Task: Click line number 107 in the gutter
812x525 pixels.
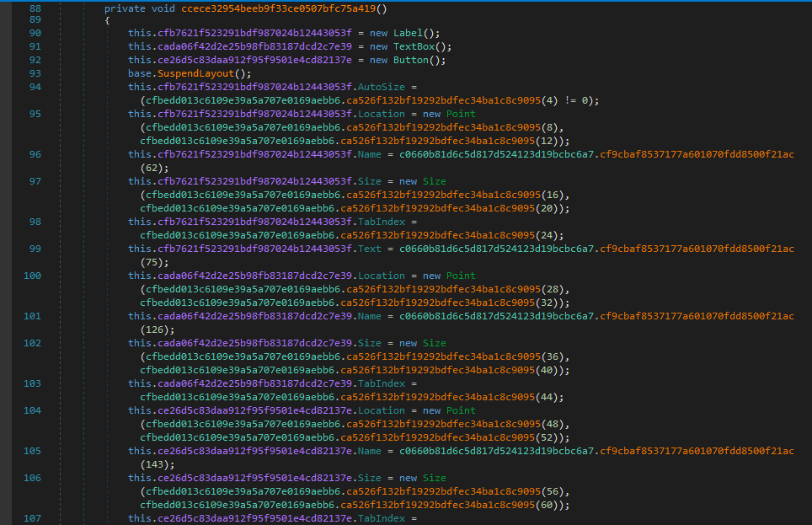Action: tap(32, 518)
